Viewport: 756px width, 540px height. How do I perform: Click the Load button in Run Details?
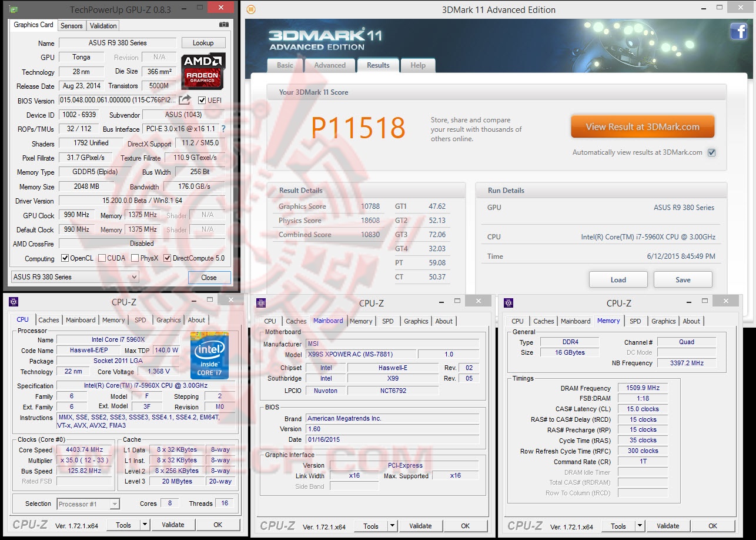618,279
